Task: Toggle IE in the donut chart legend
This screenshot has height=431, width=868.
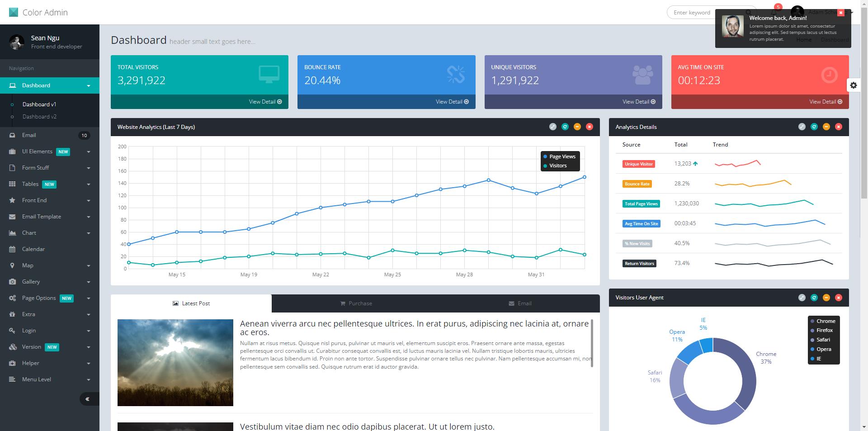Action: click(816, 359)
